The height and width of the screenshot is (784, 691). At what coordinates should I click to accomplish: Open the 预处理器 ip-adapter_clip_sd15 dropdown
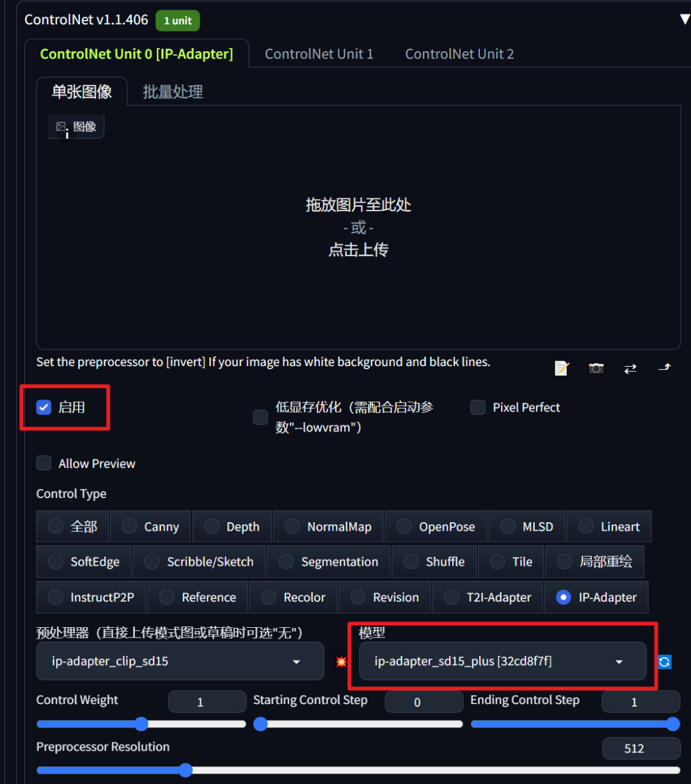click(180, 661)
